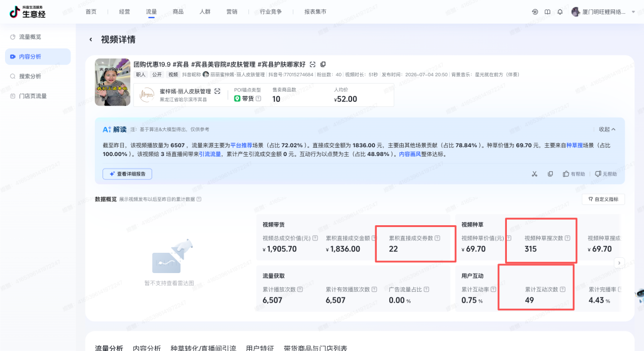Switch to the 种草转化/直播间引流 tab
Image resolution: width=644 pixels, height=351 pixels.
(x=203, y=348)
